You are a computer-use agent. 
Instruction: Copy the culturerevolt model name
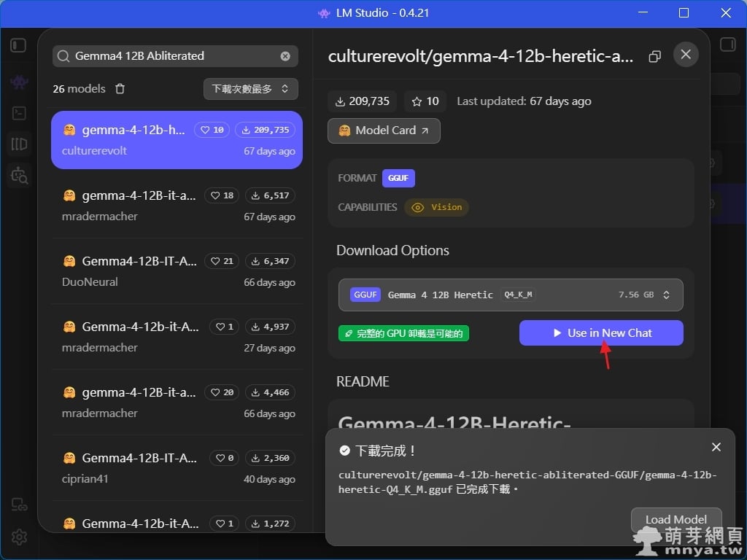pos(654,57)
